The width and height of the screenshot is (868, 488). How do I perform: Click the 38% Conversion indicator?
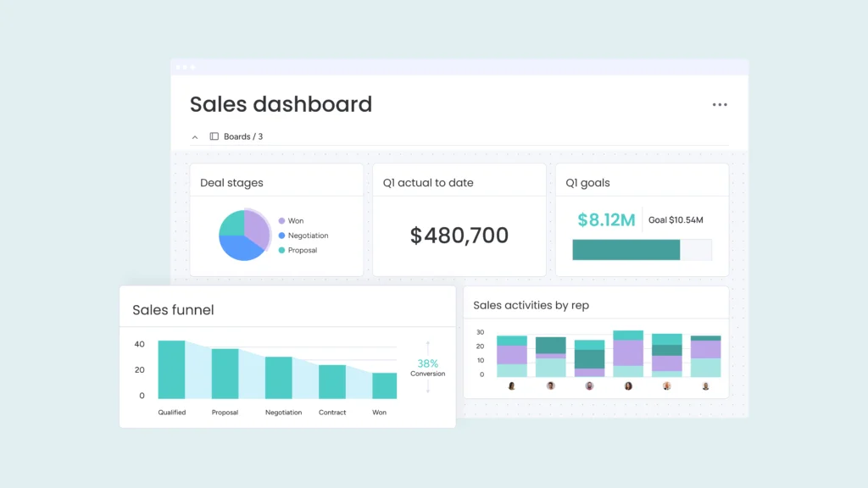427,368
